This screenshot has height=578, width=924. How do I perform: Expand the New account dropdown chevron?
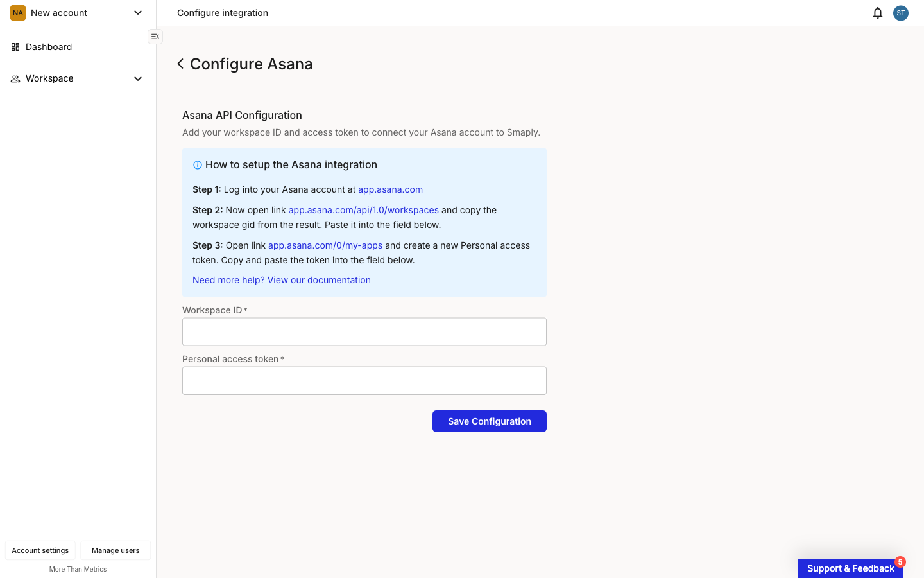138,13
